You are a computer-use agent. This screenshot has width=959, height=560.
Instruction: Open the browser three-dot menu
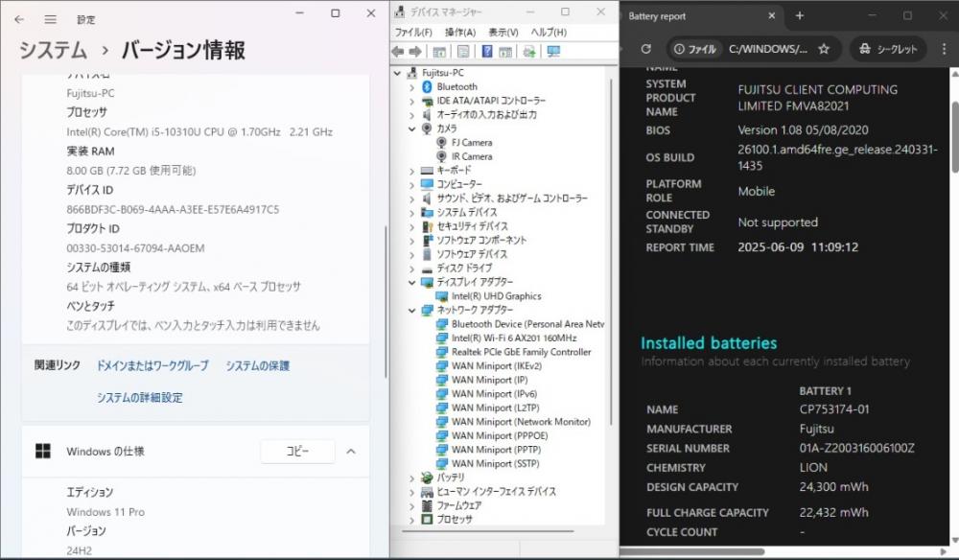(944, 49)
